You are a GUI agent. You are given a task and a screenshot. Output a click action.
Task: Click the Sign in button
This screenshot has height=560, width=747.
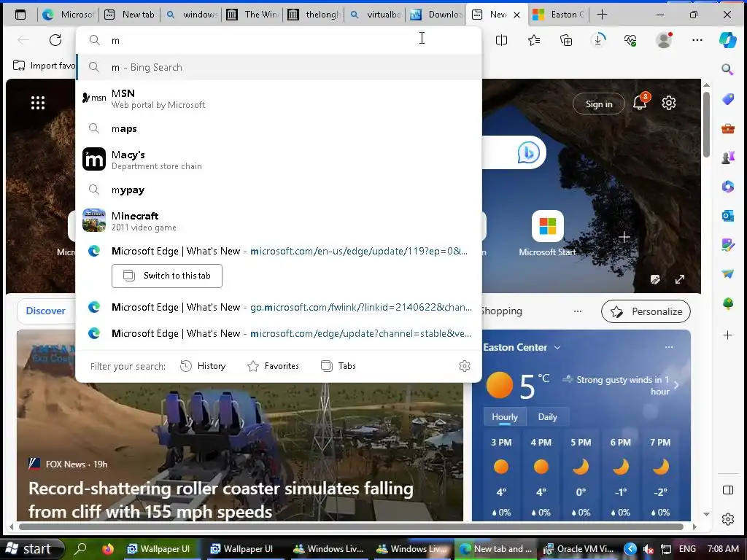[x=599, y=104]
